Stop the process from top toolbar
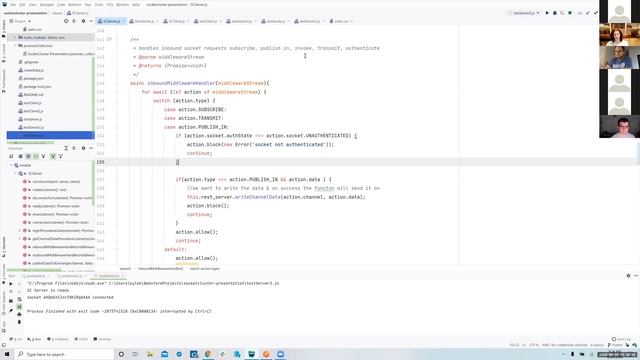This screenshot has width=640, height=360. (x=570, y=13)
